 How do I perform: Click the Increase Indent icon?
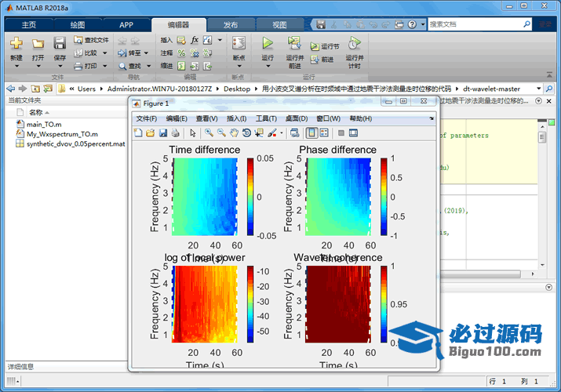[195, 66]
